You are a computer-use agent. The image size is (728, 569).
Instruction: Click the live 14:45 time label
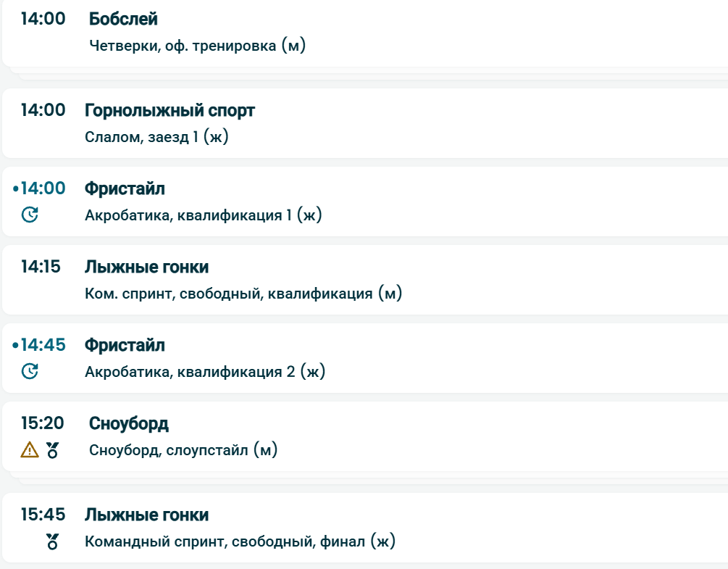(43, 346)
